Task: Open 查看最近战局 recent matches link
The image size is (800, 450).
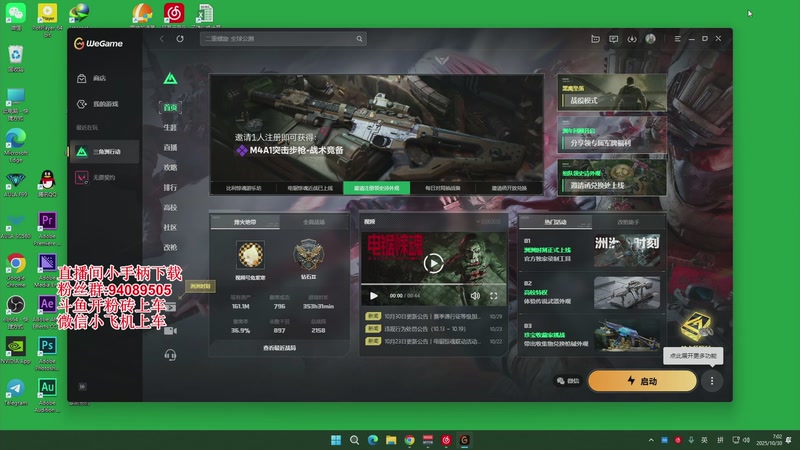Action: (x=280, y=348)
